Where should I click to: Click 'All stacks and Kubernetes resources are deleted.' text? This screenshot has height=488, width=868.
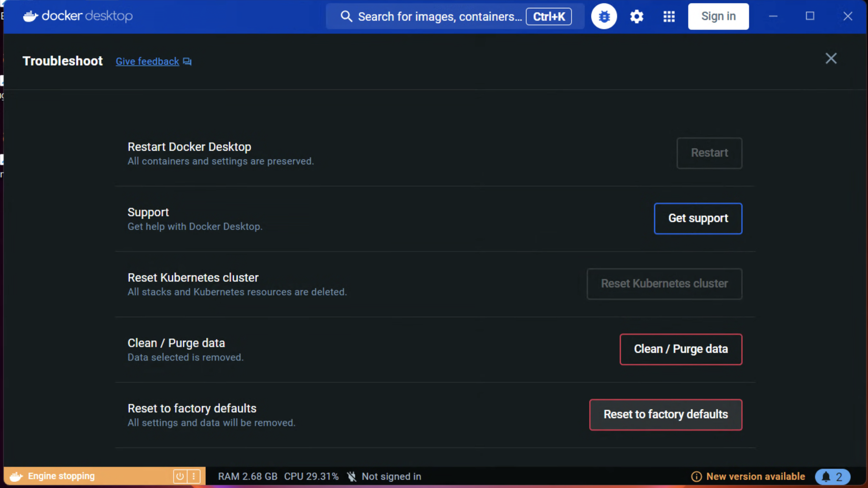pos(237,292)
